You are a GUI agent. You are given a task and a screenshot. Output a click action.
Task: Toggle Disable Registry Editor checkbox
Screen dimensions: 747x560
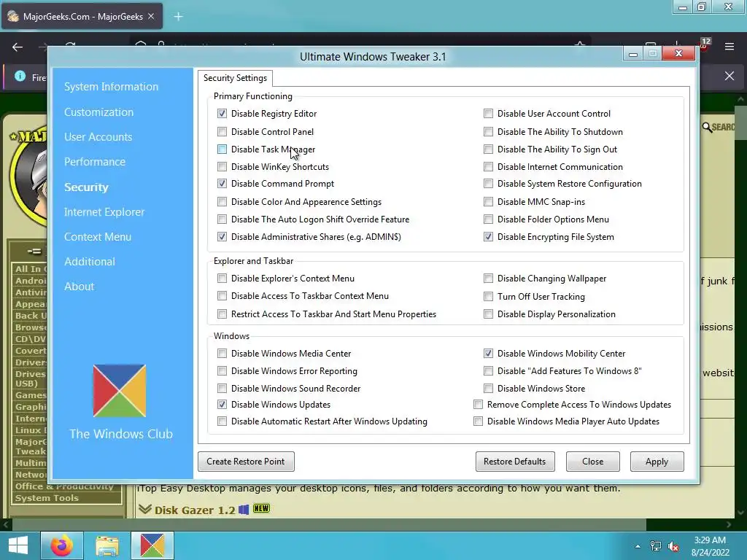(x=222, y=113)
